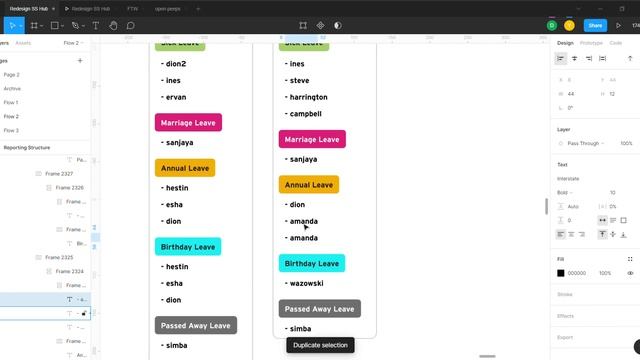Open the shape tools dropdown arrow

[x=62, y=26]
